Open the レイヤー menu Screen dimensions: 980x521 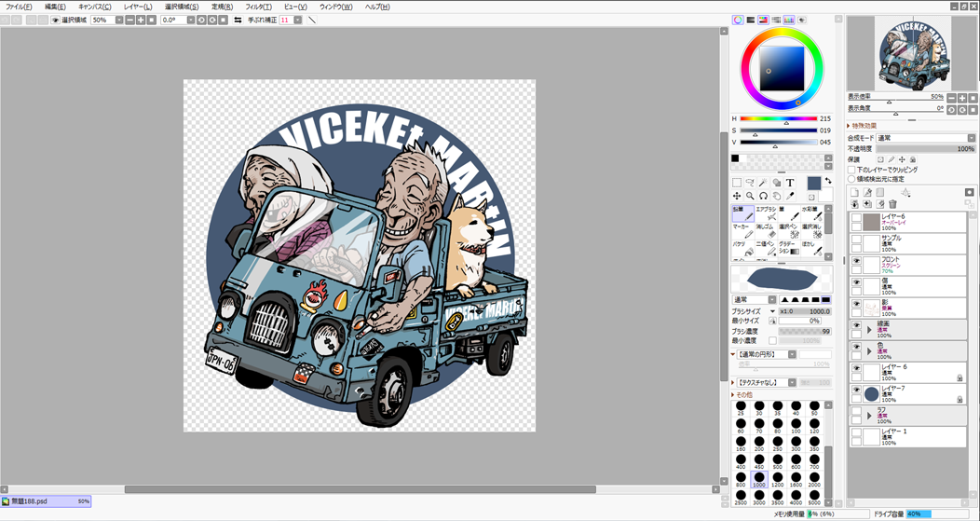click(x=138, y=7)
